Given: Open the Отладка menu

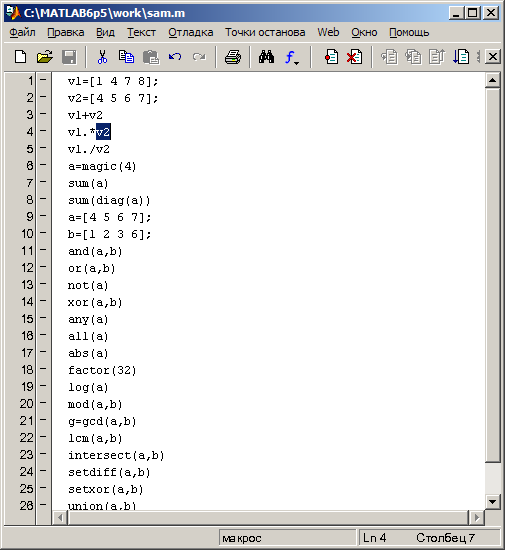Looking at the screenshot, I should tap(190, 32).
